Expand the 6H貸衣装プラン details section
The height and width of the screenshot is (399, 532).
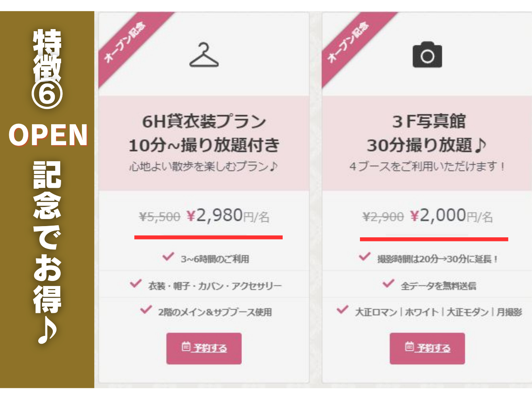point(204,121)
